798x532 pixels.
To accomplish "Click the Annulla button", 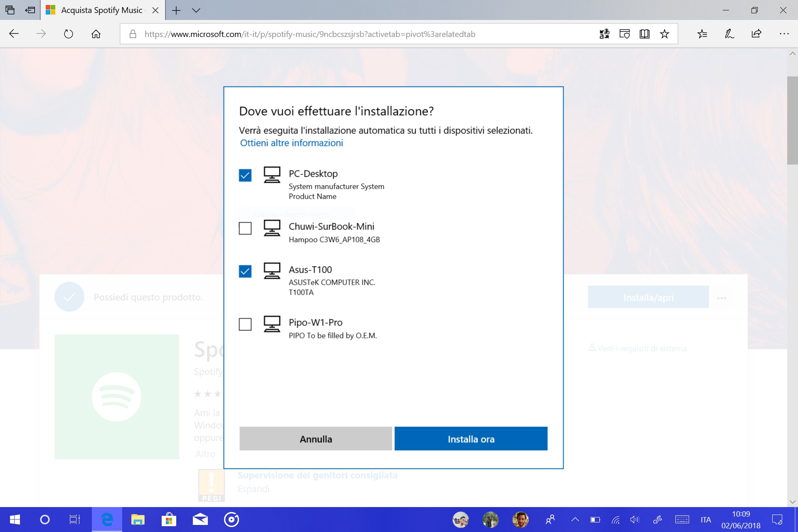I will [x=316, y=438].
